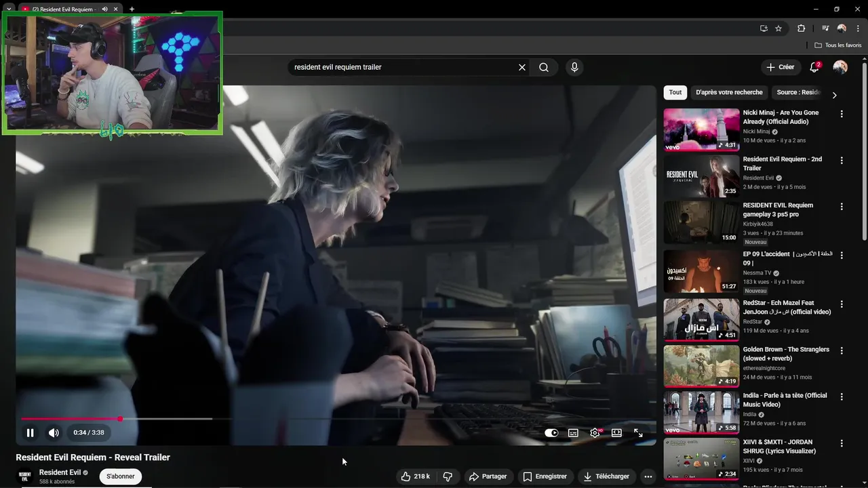
Task: Click the Télécharger download button
Action: point(606,476)
